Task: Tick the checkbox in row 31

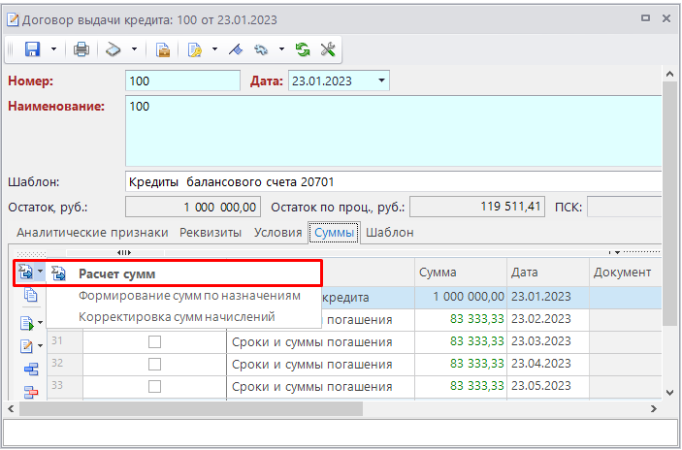Action: (x=154, y=342)
